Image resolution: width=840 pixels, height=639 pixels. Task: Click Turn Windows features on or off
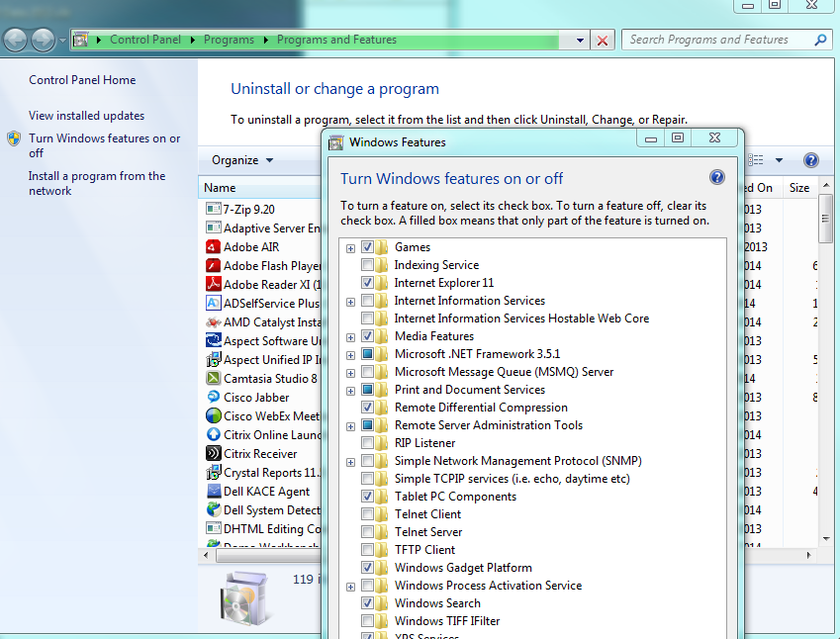pos(105,145)
